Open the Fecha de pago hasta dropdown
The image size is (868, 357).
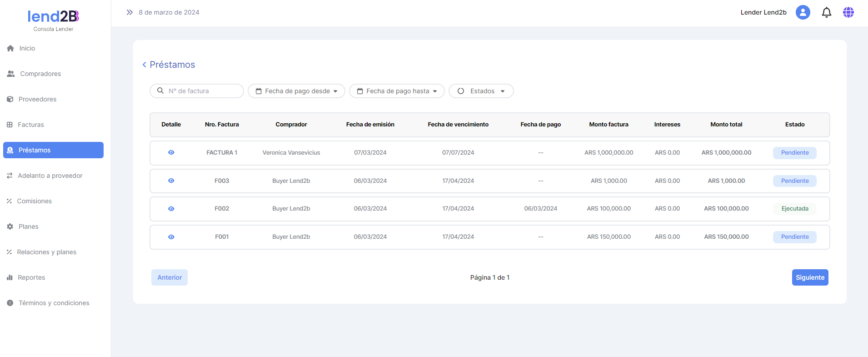point(397,91)
